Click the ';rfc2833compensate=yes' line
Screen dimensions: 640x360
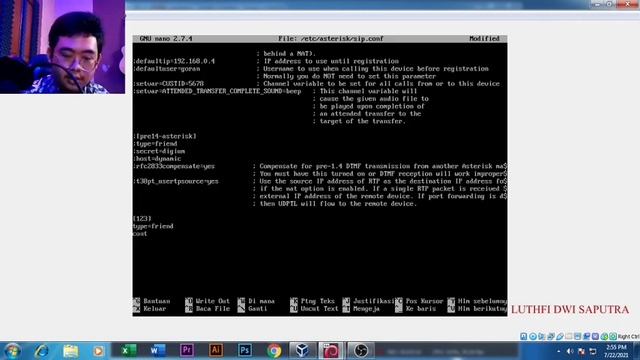174,166
